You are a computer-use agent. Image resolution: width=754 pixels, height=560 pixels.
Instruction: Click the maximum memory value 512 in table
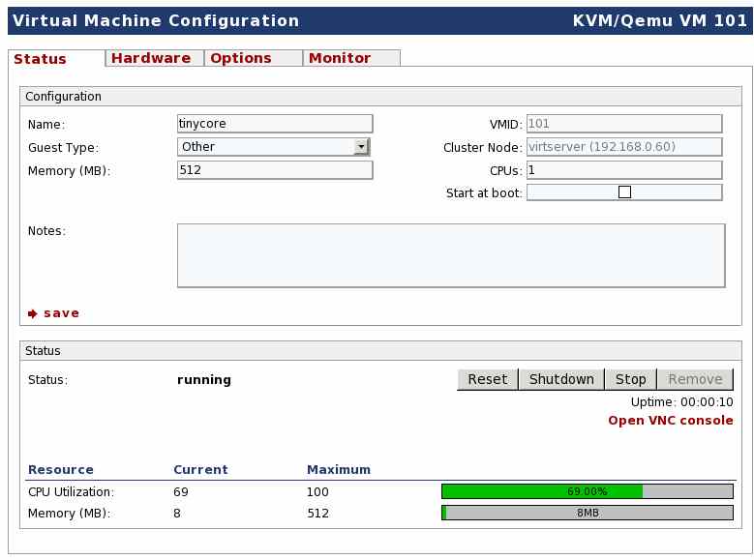tap(317, 514)
